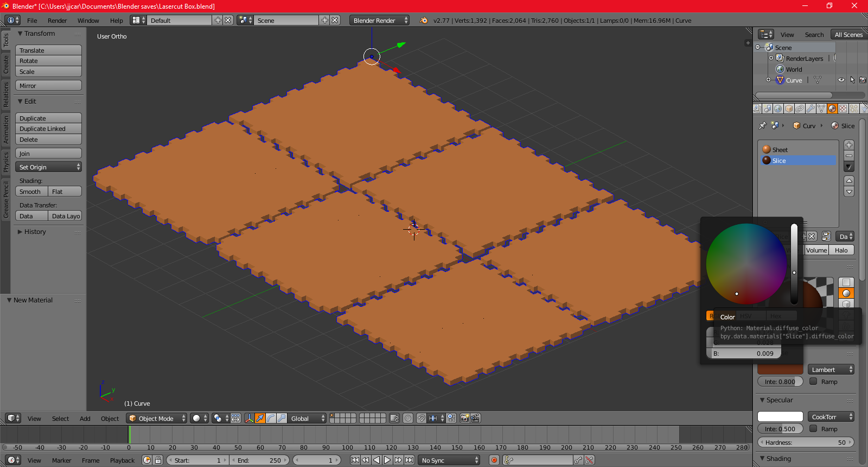Enable the scale manipulator
868x467 pixels.
tap(282, 418)
